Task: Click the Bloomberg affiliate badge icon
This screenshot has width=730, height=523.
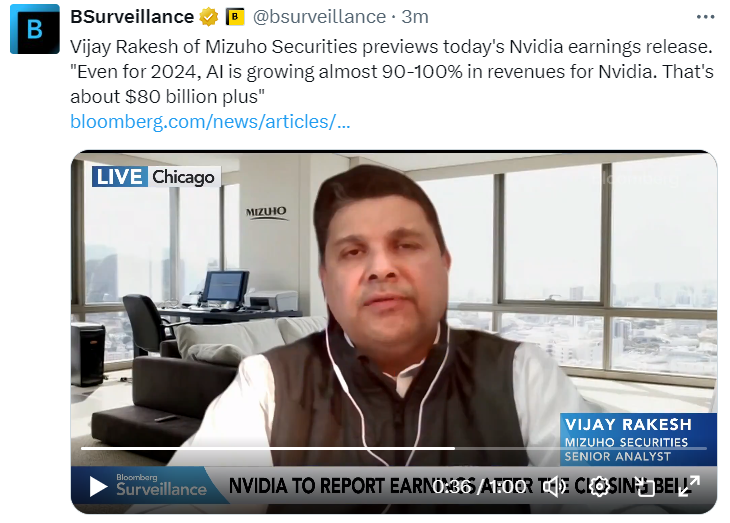Action: point(235,17)
